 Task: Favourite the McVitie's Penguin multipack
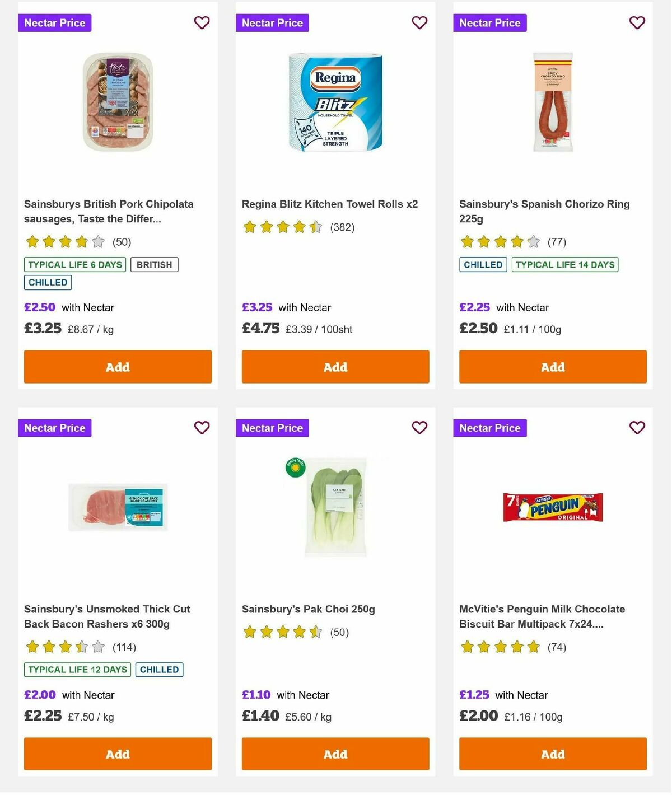tap(636, 427)
